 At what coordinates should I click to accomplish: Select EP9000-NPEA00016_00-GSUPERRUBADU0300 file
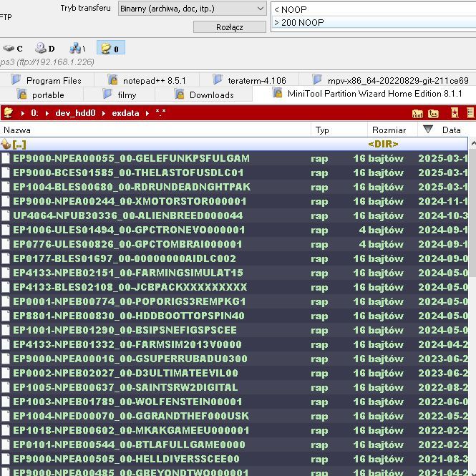[x=234, y=359]
